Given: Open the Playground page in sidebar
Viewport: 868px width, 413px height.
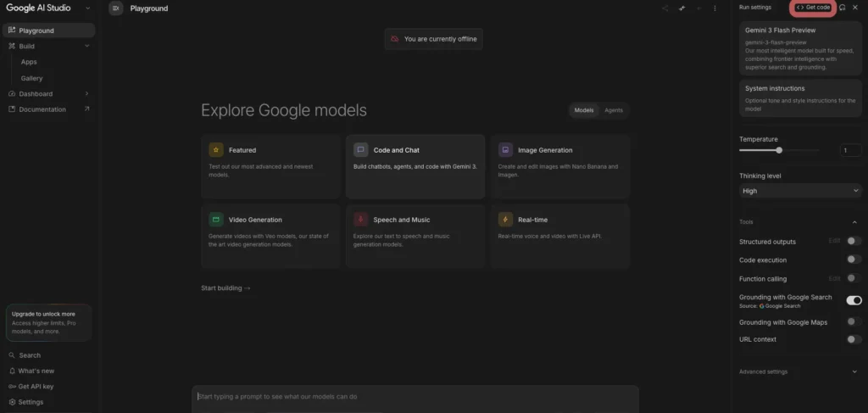Looking at the screenshot, I should click(48, 31).
